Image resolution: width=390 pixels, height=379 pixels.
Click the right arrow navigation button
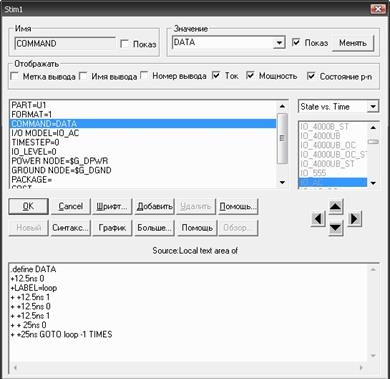coord(354,219)
